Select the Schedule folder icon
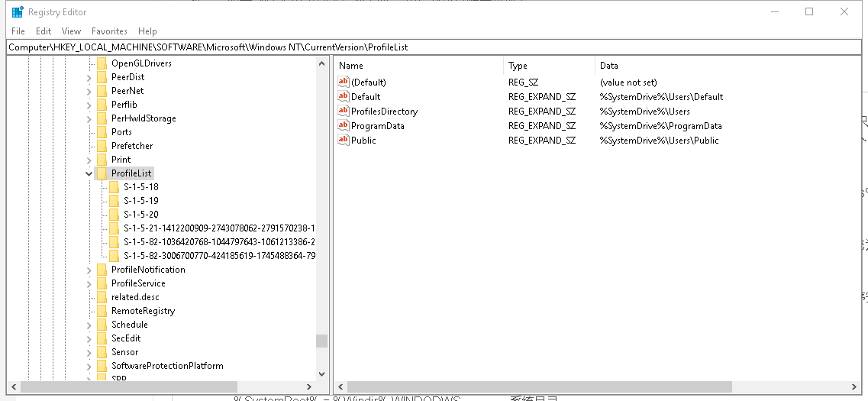 click(x=102, y=325)
